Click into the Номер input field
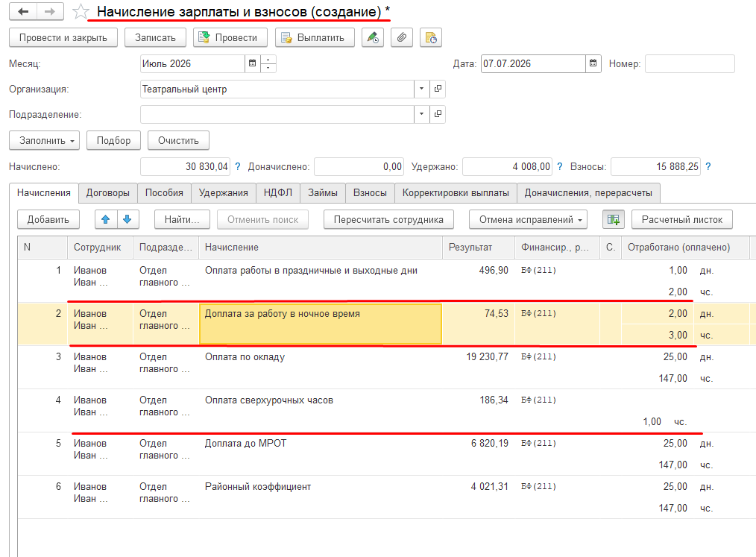Image resolution: width=756 pixels, height=557 pixels. click(690, 63)
